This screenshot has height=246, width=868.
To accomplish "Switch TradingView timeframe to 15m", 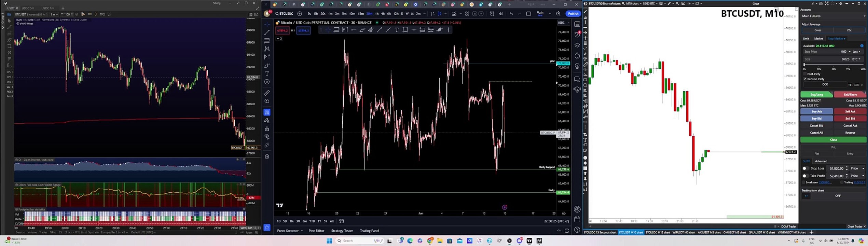I will 361,14.
